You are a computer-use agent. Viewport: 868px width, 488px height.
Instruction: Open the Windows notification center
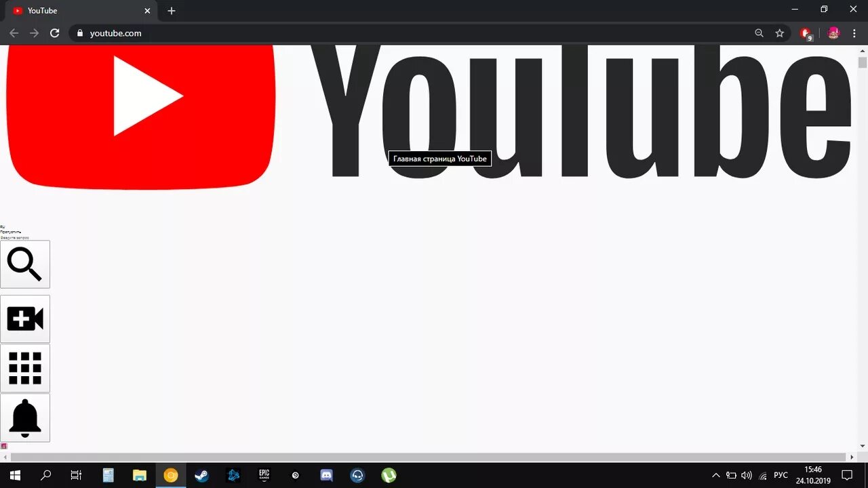[847, 475]
